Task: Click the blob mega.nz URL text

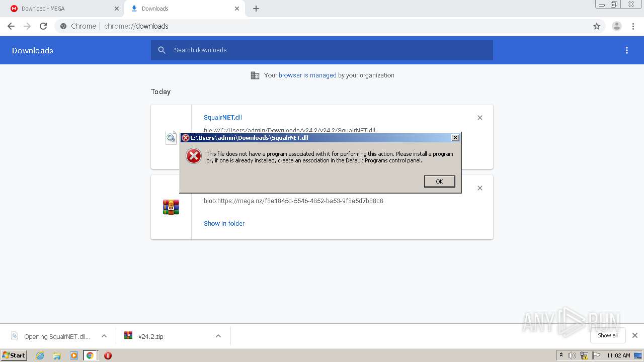Action: (x=293, y=201)
